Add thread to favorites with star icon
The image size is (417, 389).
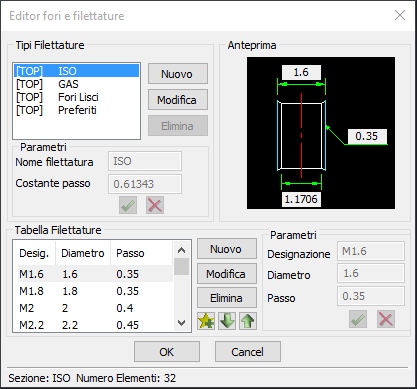(x=206, y=321)
